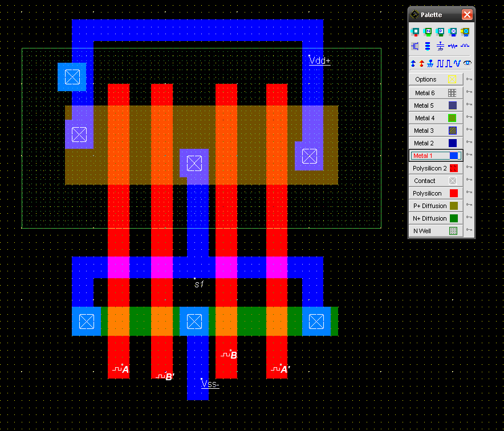Select the Metal 2 layer

point(436,143)
